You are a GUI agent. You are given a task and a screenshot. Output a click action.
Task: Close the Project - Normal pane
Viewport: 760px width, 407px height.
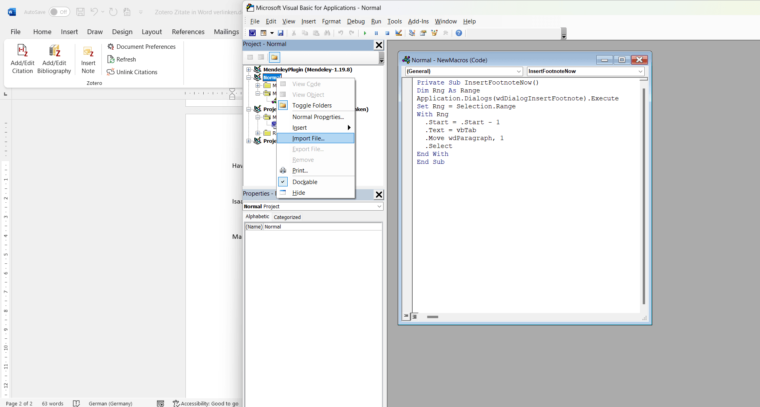tap(379, 45)
